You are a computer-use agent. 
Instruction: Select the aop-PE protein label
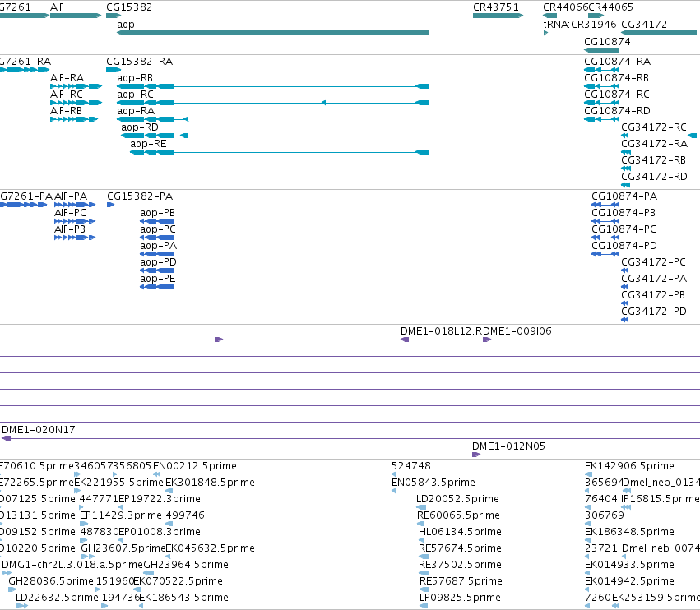point(158,280)
